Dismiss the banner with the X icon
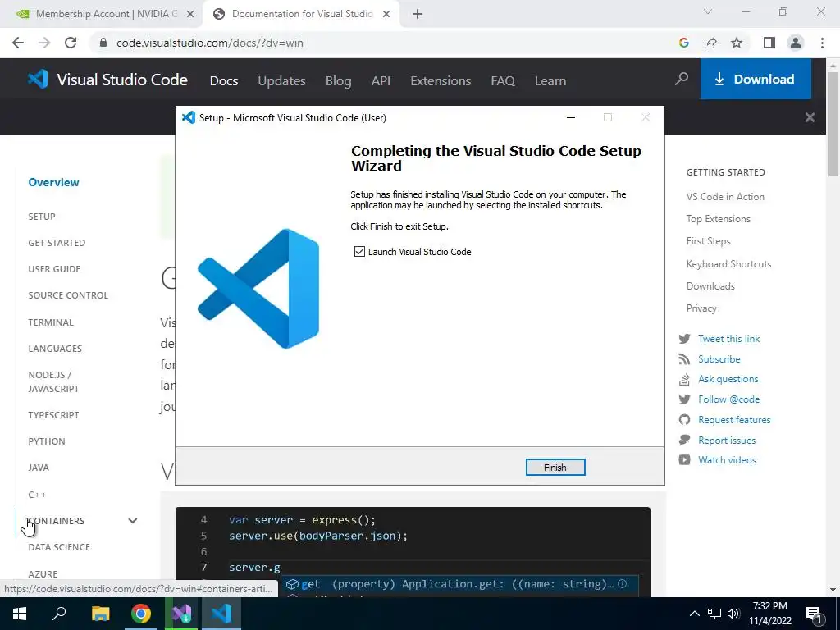This screenshot has height=630, width=840. point(810,117)
